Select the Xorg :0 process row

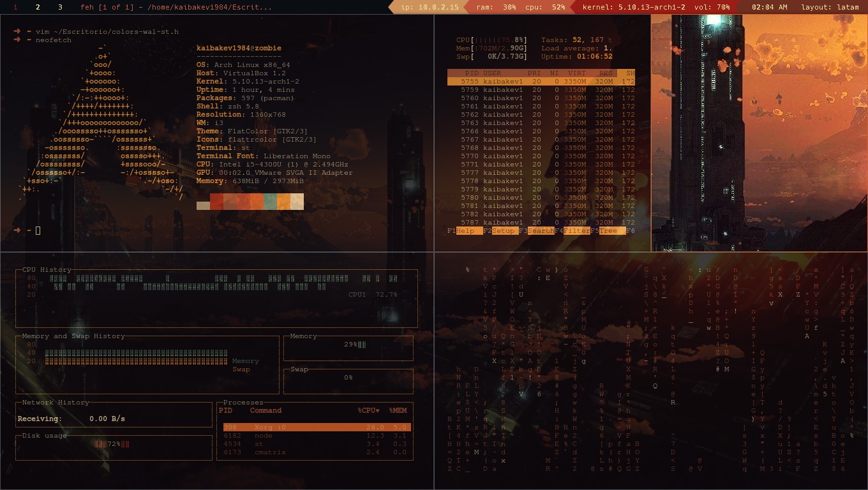tap(316, 427)
